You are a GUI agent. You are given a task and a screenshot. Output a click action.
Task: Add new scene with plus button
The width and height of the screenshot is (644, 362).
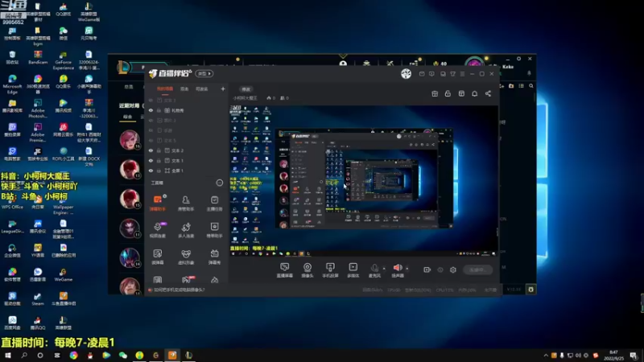(223, 88)
